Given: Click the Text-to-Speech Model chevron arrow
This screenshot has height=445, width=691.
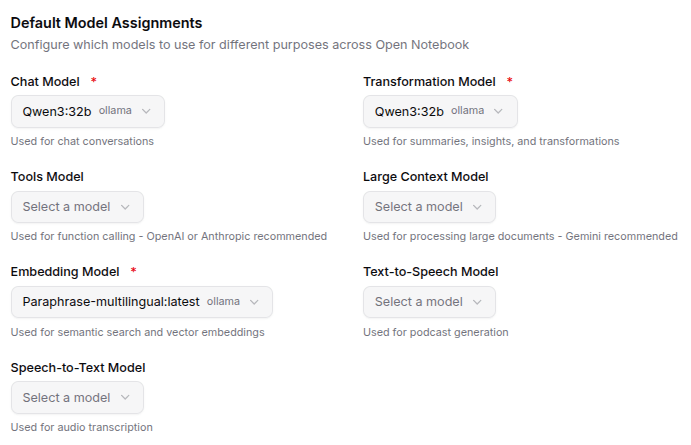Looking at the screenshot, I should pos(477,302).
